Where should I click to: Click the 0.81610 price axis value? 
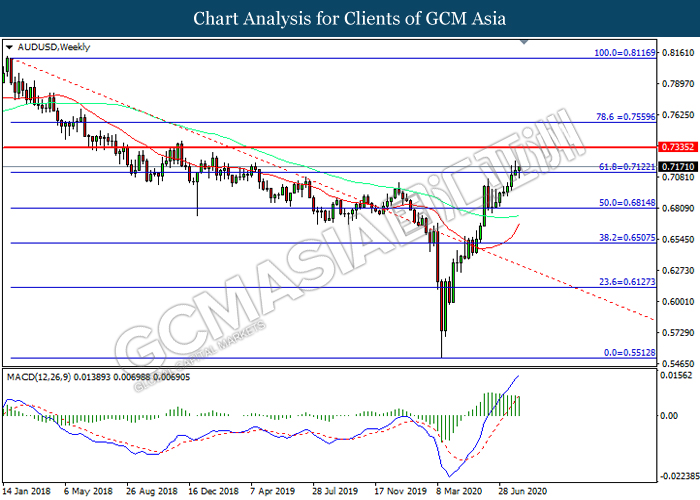[678, 53]
